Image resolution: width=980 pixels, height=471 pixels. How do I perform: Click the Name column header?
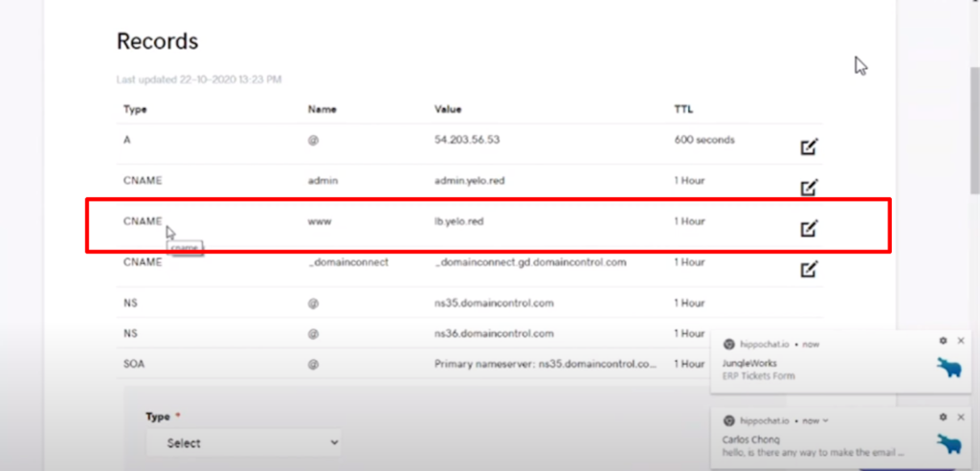click(x=321, y=109)
